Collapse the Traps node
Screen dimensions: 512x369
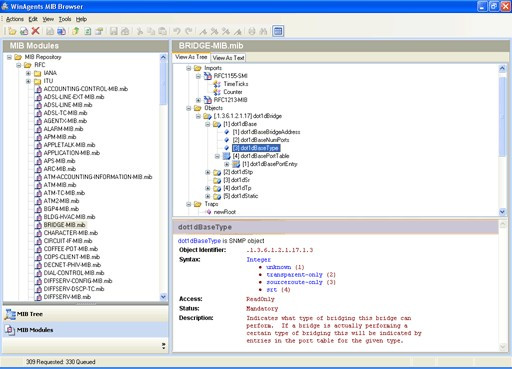[189, 204]
